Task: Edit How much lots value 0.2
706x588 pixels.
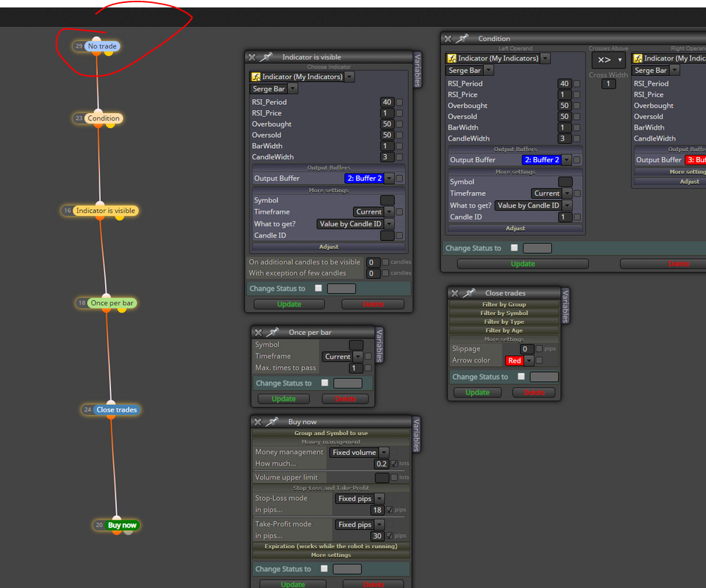Action: pos(381,464)
